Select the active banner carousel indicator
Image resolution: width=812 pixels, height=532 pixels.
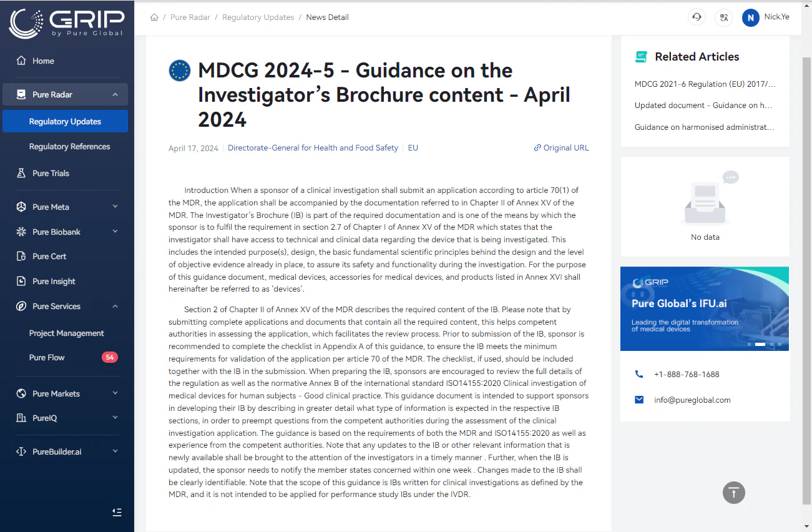[760, 344]
